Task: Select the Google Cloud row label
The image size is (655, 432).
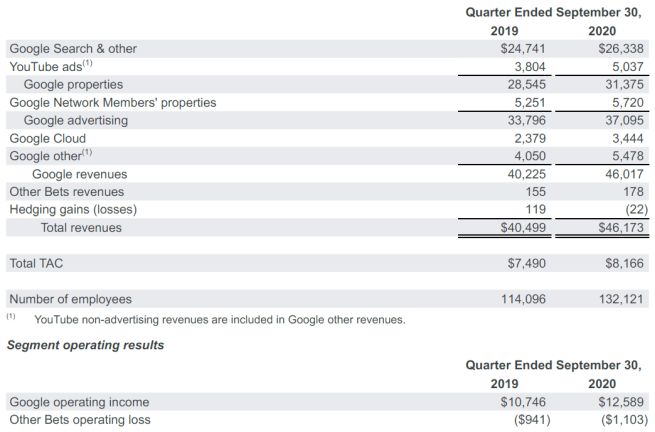Action: (48, 138)
